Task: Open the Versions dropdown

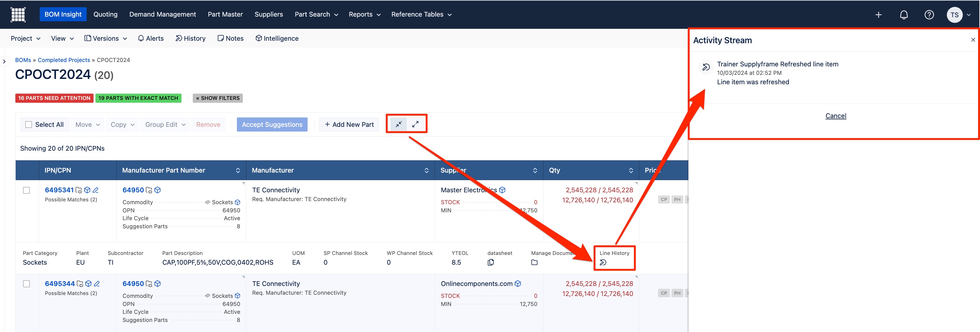Action: [x=105, y=39]
